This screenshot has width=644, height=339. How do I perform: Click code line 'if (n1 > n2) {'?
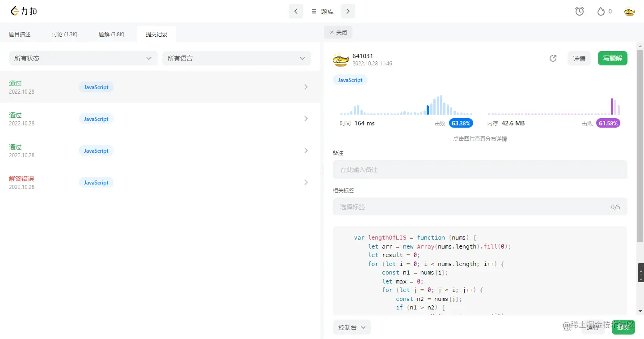[x=420, y=308]
